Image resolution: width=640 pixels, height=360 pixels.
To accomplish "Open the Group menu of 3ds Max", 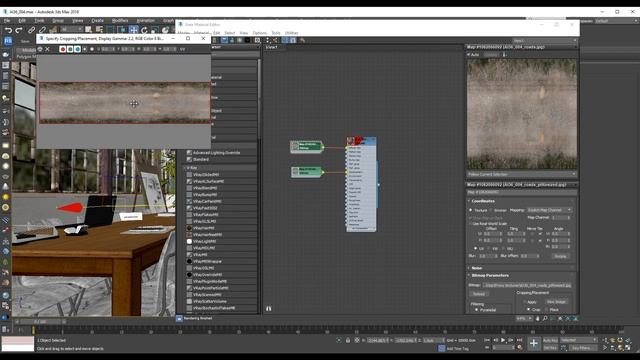I will pyautogui.click(x=58, y=20).
